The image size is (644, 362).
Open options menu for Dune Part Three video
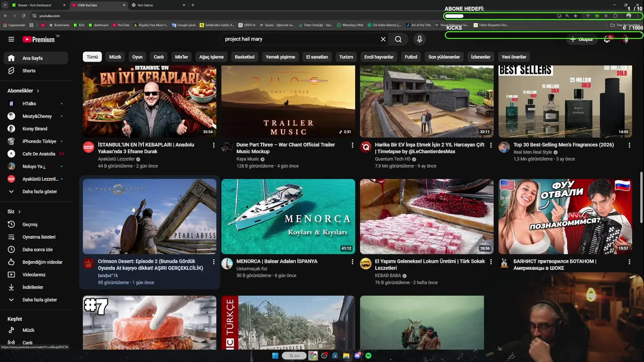[352, 145]
